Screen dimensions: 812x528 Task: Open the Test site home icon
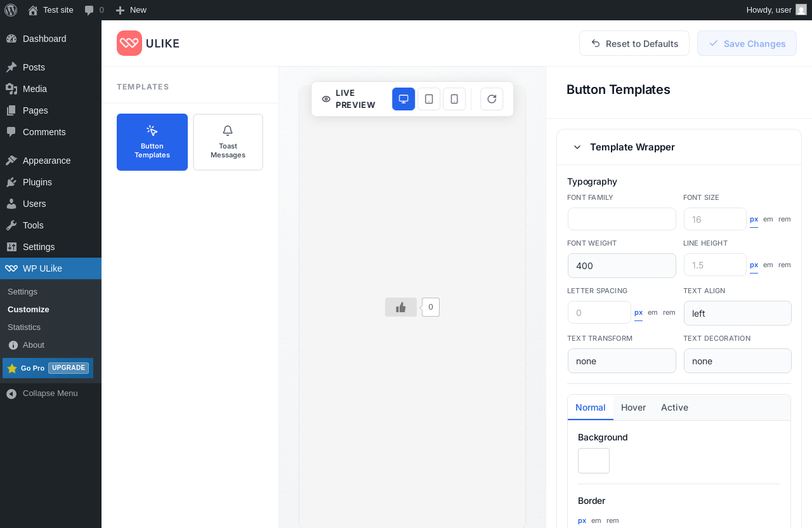tap(33, 10)
